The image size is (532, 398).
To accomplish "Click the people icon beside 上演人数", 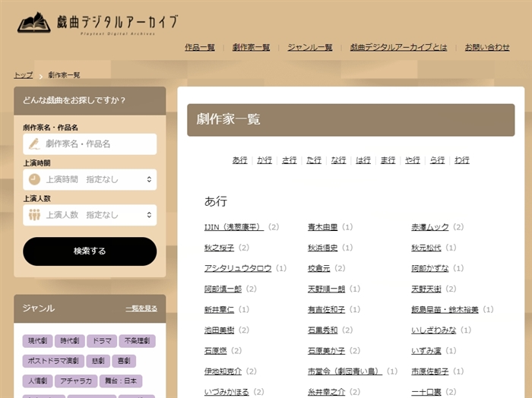I will click(34, 215).
